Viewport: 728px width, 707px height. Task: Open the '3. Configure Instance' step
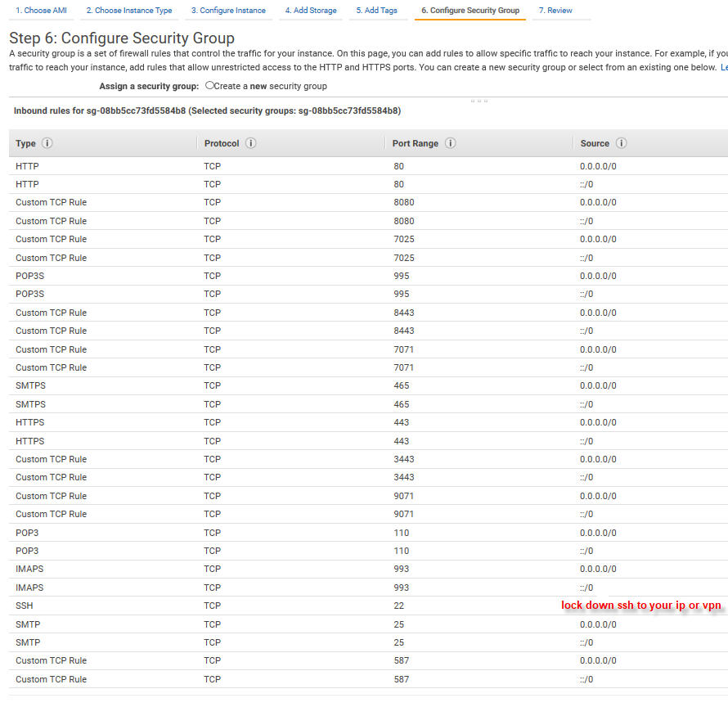[228, 11]
